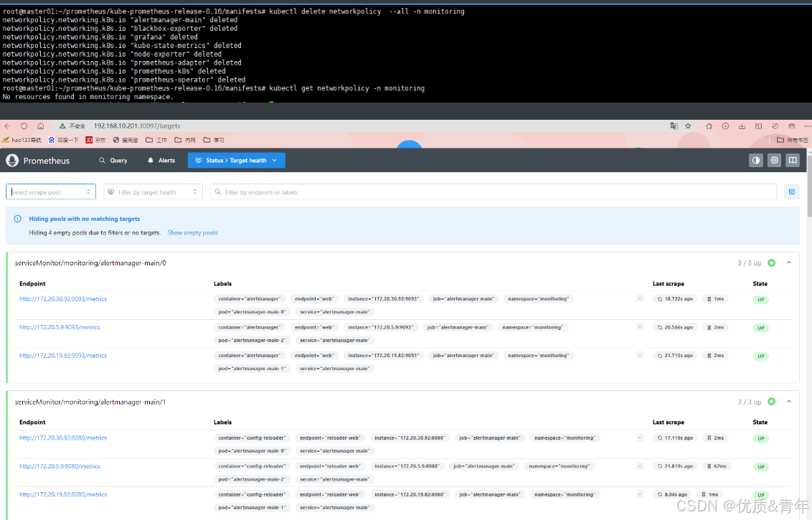Reload the page with the refresh icon
Screen dimensions: 812x520
click(24, 126)
